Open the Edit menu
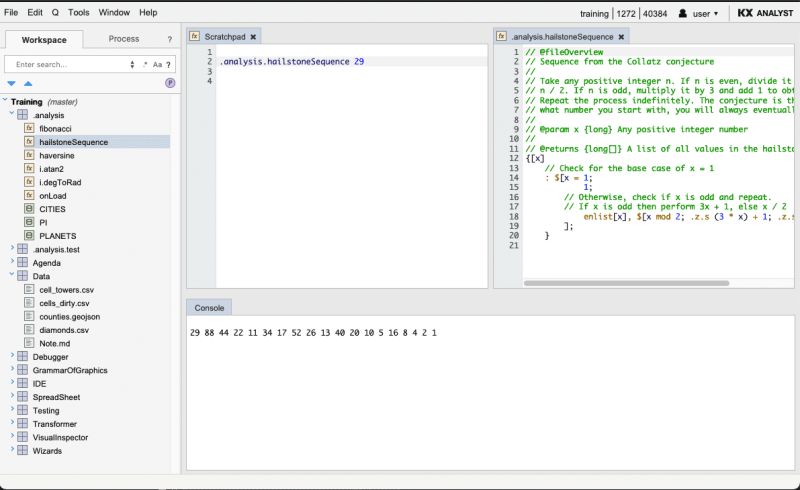 pyautogui.click(x=35, y=12)
